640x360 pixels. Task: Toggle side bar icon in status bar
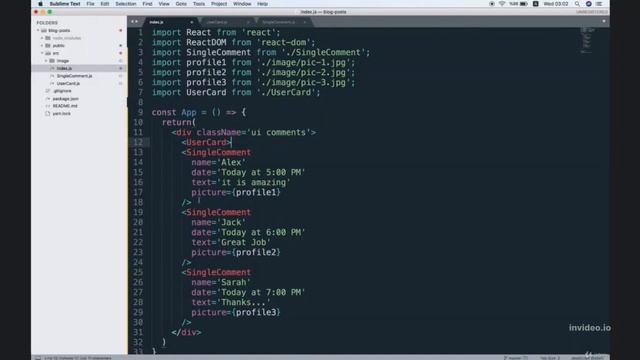pos(38,358)
